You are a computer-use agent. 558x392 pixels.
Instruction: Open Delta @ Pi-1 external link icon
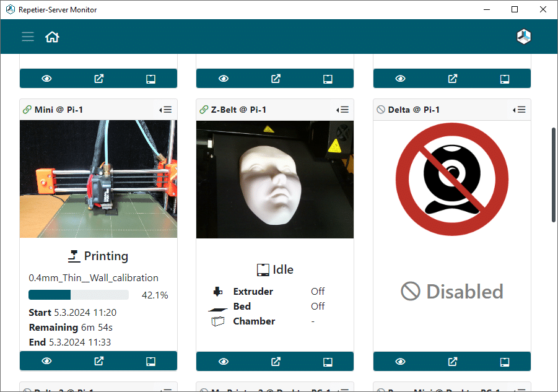[452, 362]
